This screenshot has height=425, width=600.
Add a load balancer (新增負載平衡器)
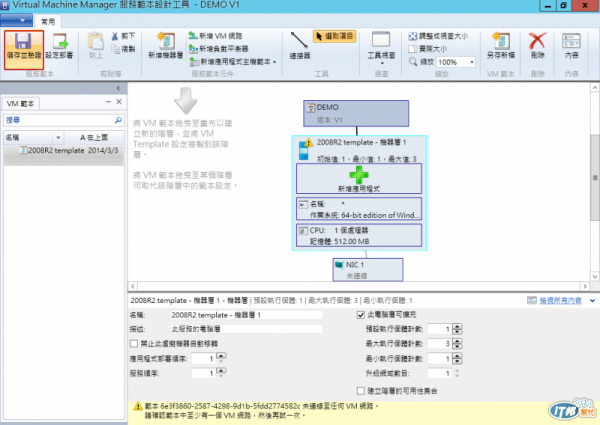[x=219, y=49]
